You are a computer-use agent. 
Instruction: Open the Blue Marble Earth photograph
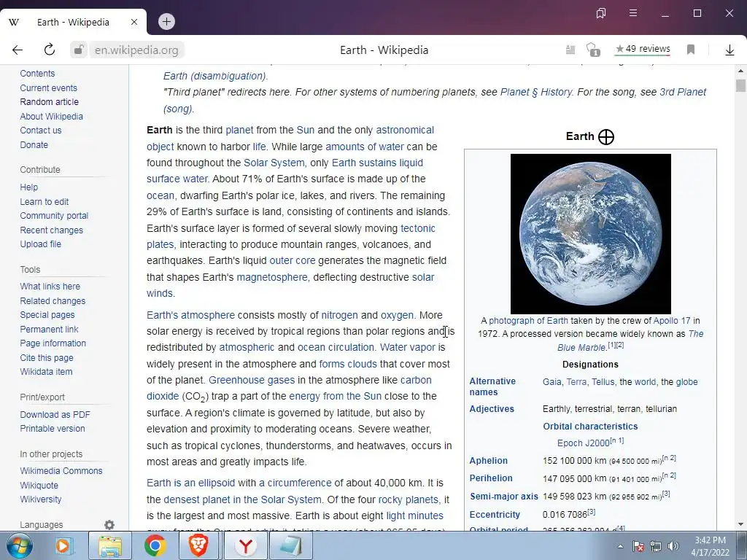pyautogui.click(x=591, y=234)
